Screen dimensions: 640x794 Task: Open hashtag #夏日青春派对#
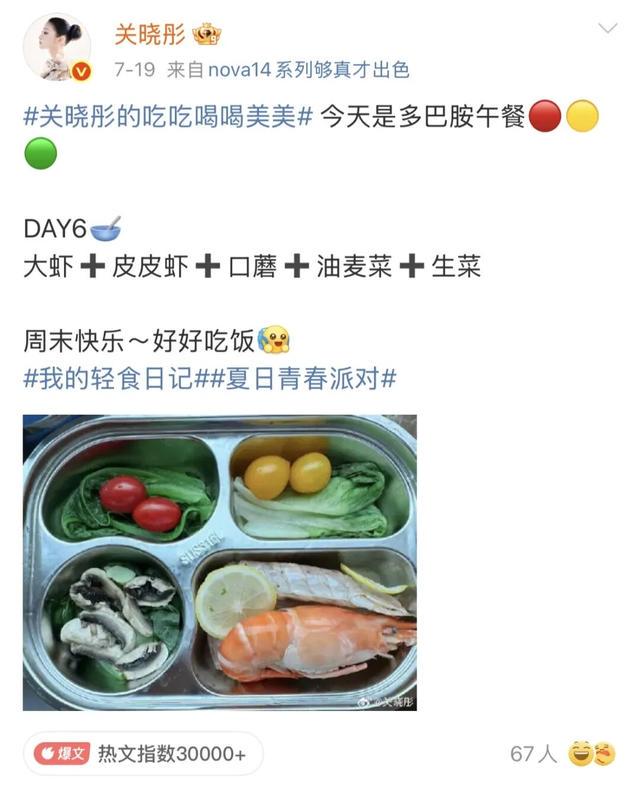tap(303, 378)
